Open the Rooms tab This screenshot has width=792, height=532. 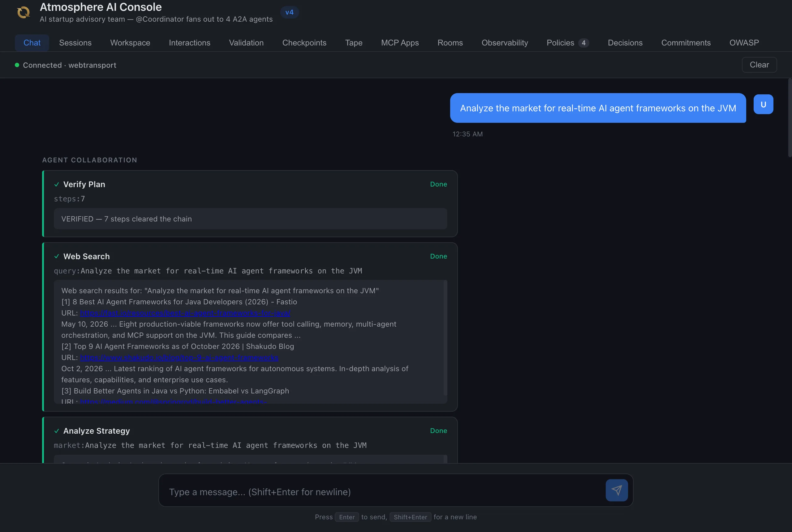click(450, 43)
